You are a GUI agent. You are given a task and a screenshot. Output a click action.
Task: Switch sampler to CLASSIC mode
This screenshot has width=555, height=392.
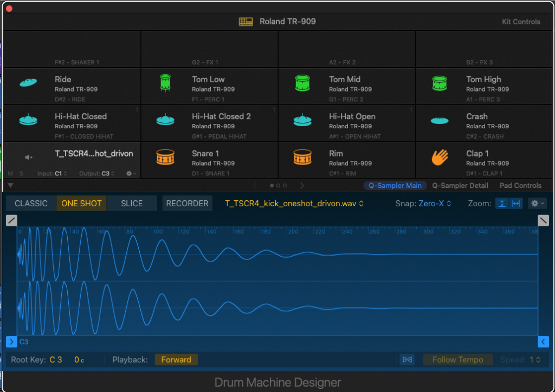[x=31, y=203]
